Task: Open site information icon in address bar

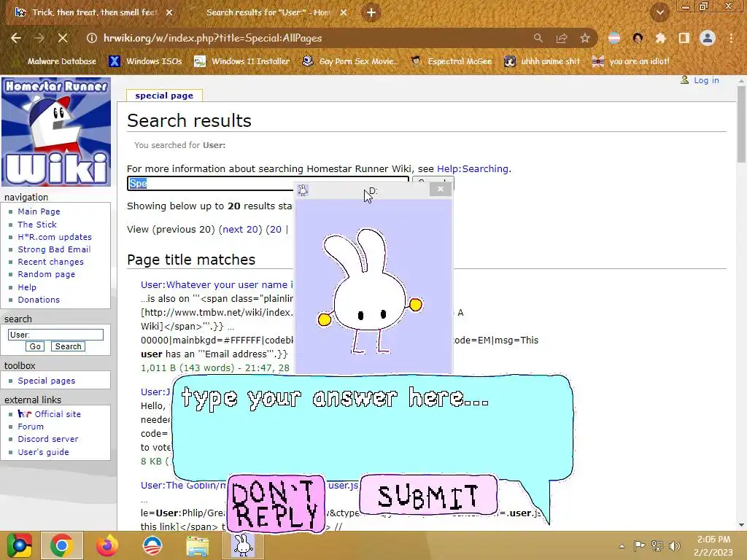Action: pyautogui.click(x=91, y=38)
